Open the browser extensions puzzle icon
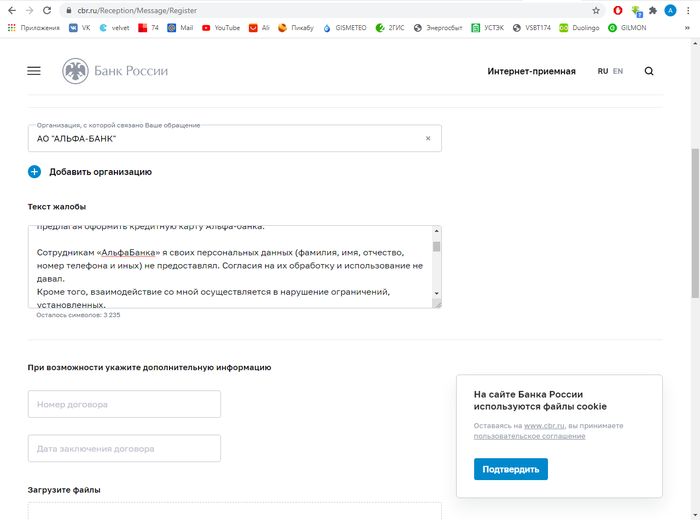This screenshot has width=700, height=520. (x=653, y=10)
